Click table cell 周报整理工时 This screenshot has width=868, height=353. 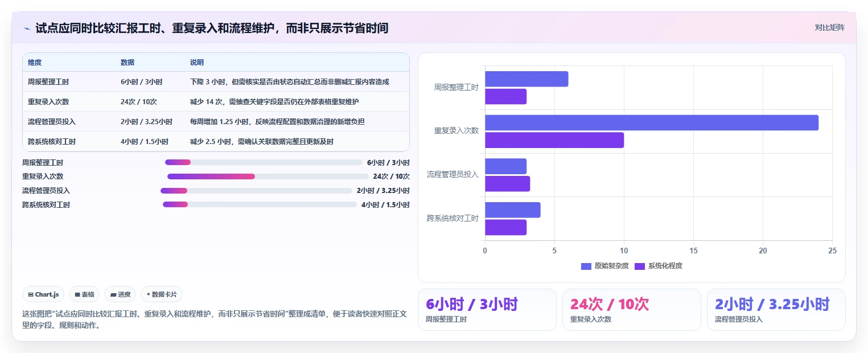[48, 81]
